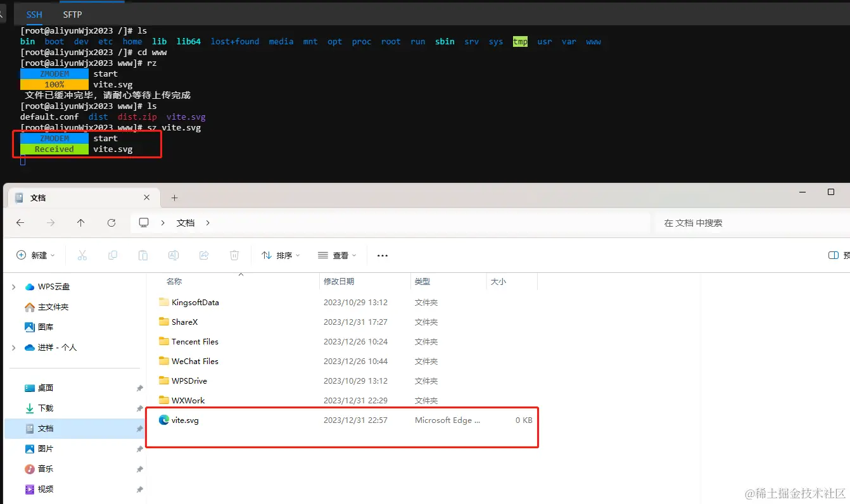The image size is (850, 504).
Task: Click dist.zip in the terminal ls output
Action: click(x=137, y=117)
